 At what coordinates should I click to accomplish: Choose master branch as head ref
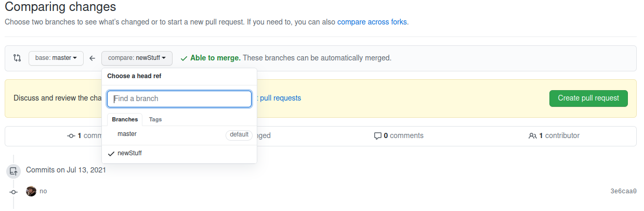click(127, 134)
